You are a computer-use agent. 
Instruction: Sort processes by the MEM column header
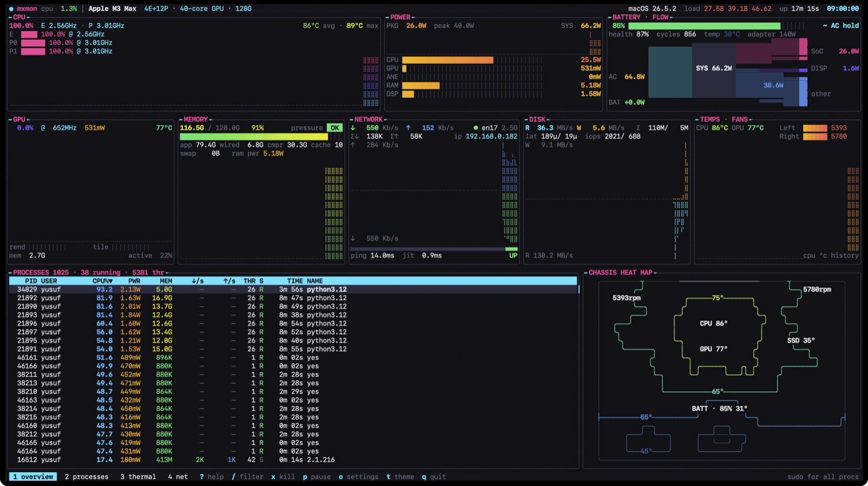166,281
